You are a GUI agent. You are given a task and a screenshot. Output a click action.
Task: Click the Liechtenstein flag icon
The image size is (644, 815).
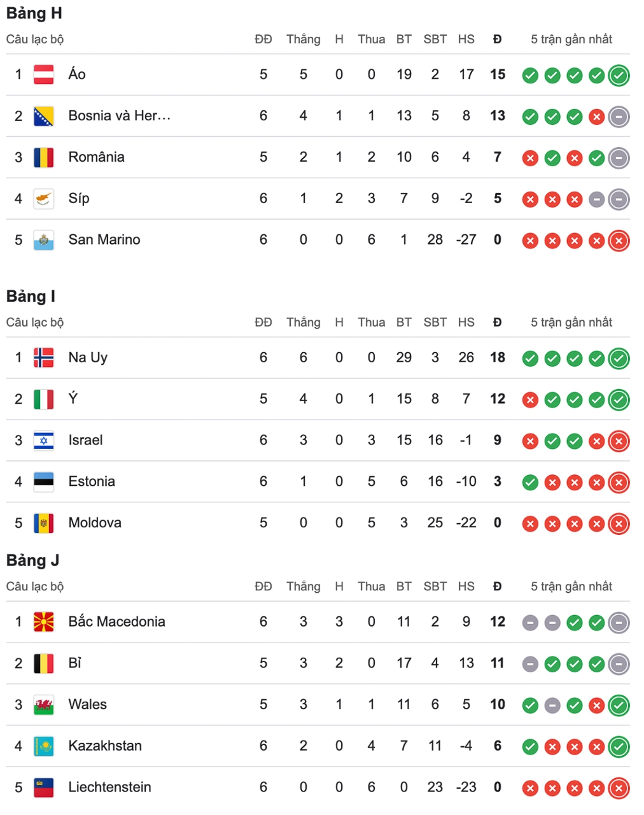click(43, 788)
